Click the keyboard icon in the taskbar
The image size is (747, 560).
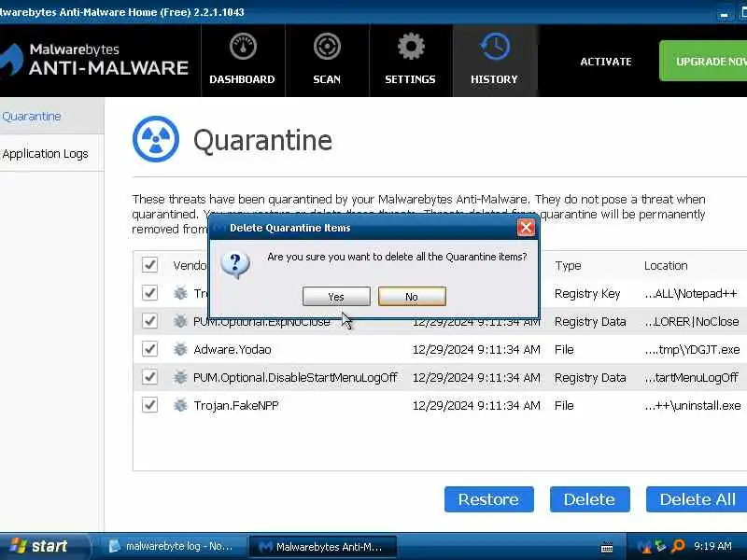pos(607,547)
